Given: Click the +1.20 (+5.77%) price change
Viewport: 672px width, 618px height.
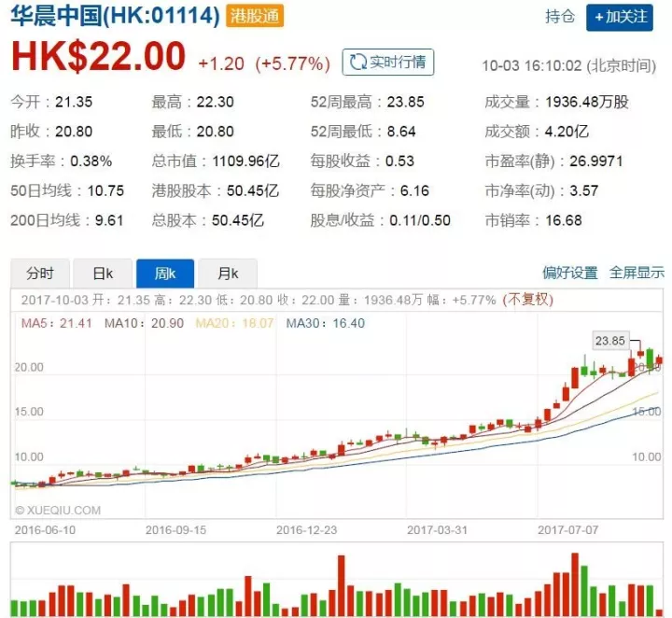Looking at the screenshot, I should pyautogui.click(x=264, y=63).
